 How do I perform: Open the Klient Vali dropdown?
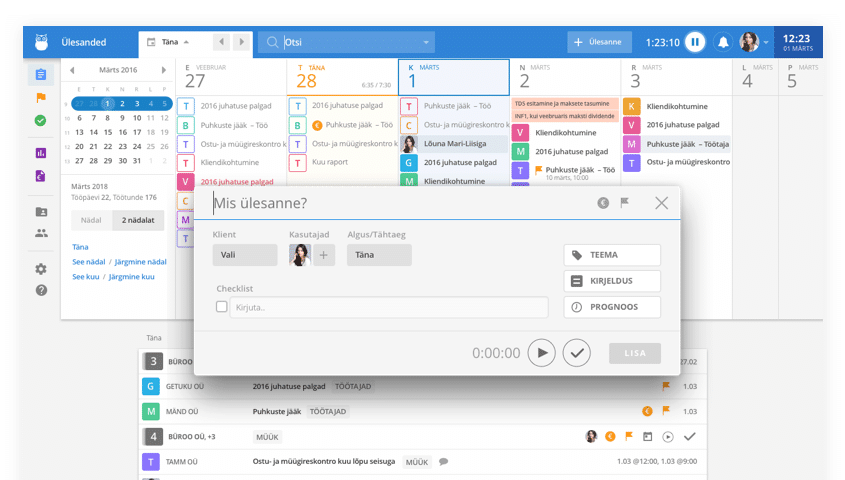click(x=245, y=255)
